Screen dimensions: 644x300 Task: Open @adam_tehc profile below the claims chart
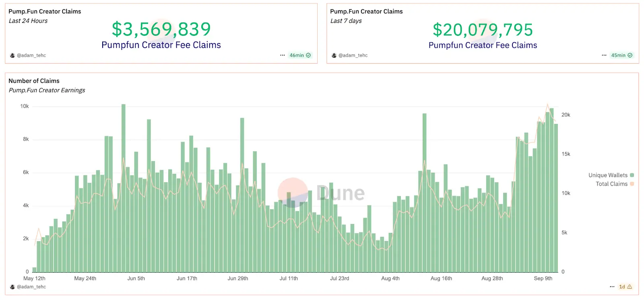pos(31,287)
